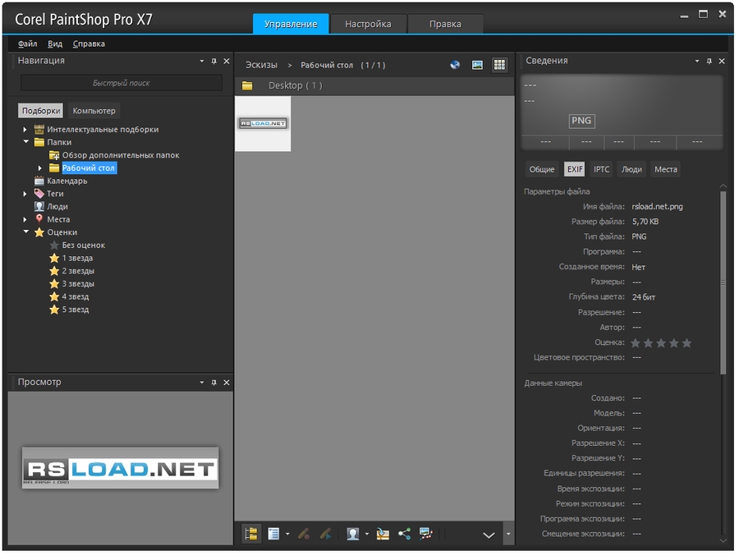Click the map mode globe icon
Image resolution: width=739 pixels, height=560 pixels.
coord(455,65)
